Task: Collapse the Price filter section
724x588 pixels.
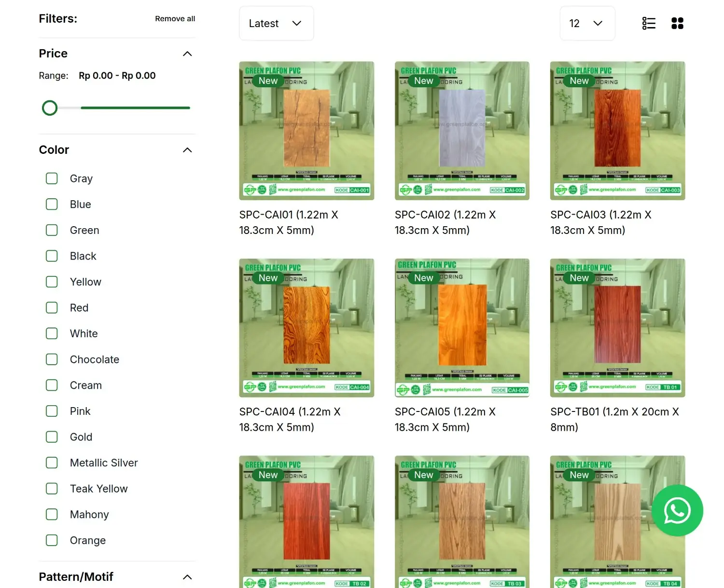Action: (187, 54)
